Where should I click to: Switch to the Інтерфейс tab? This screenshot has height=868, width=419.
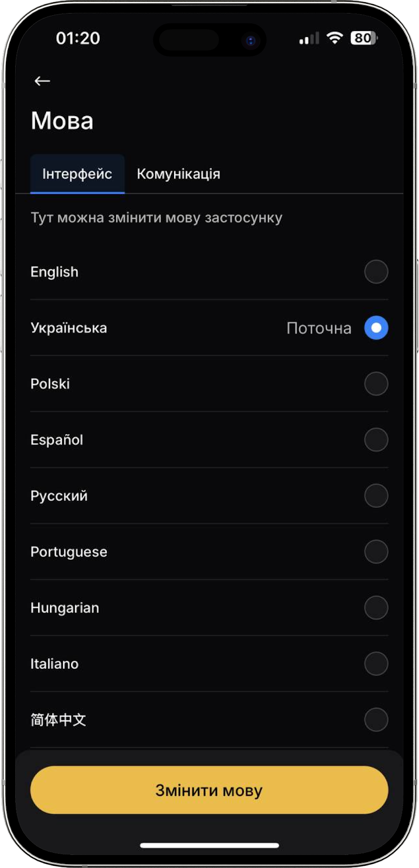tap(78, 174)
